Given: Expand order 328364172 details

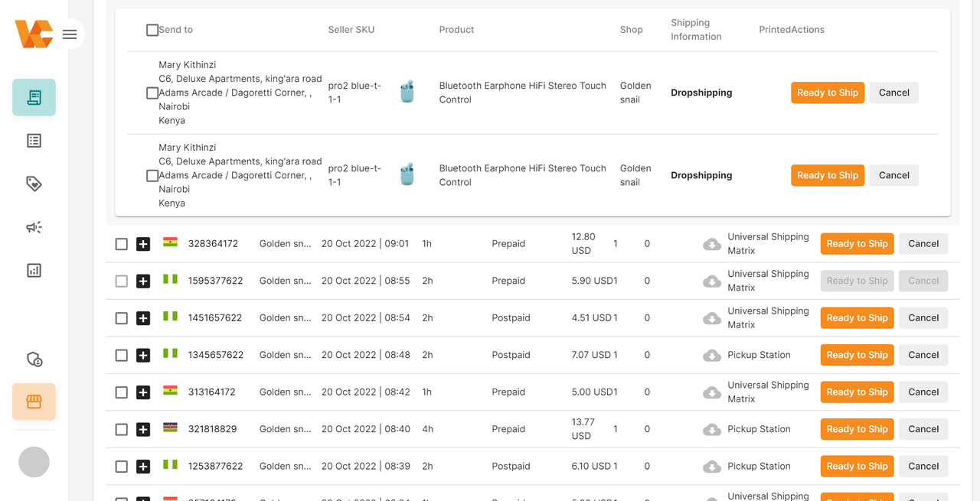Looking at the screenshot, I should pyautogui.click(x=143, y=244).
